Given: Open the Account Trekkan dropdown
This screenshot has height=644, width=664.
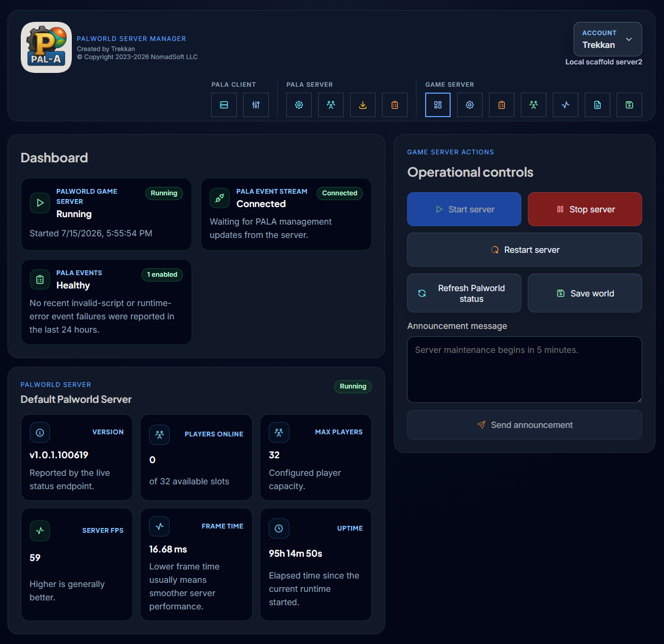Looking at the screenshot, I should 608,39.
